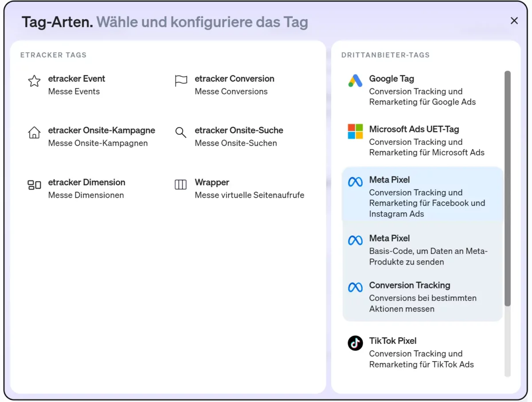This screenshot has width=532, height=402.
Task: Select the star icon for etracker Event
Action: [x=34, y=81]
